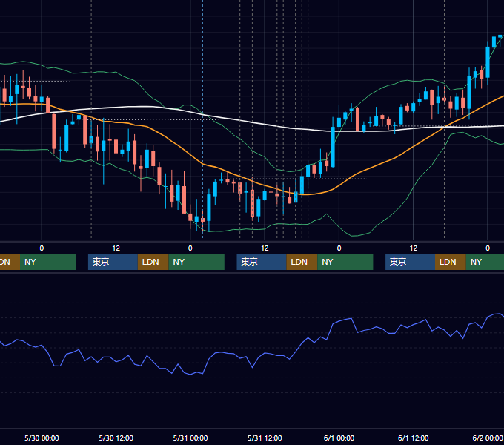504x445 pixels.
Task: Click the 東京 session block on 6/1
Action: tap(410, 262)
